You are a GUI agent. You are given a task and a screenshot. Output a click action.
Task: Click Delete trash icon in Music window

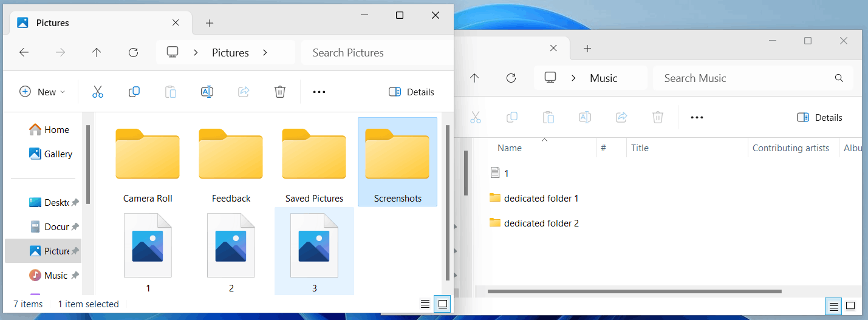[658, 117]
